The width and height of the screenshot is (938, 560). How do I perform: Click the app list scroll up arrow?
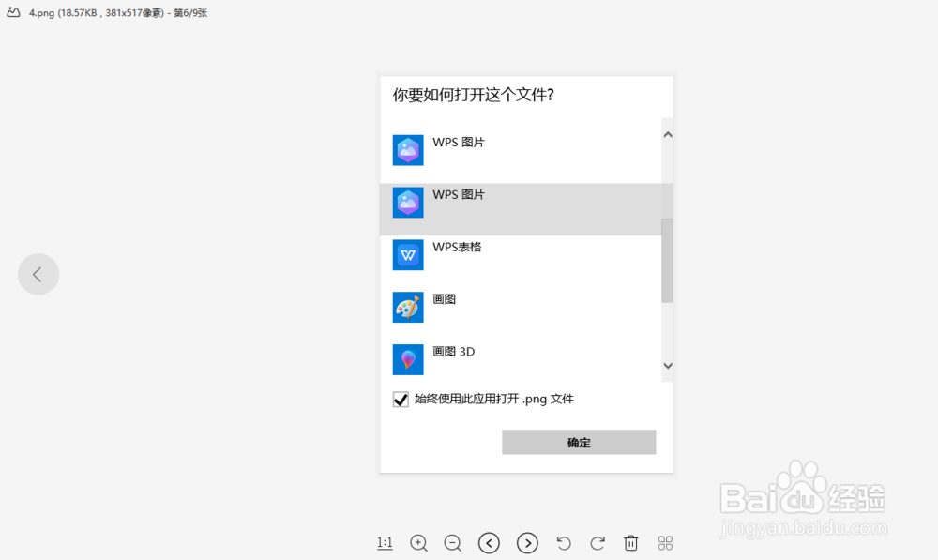(x=668, y=135)
